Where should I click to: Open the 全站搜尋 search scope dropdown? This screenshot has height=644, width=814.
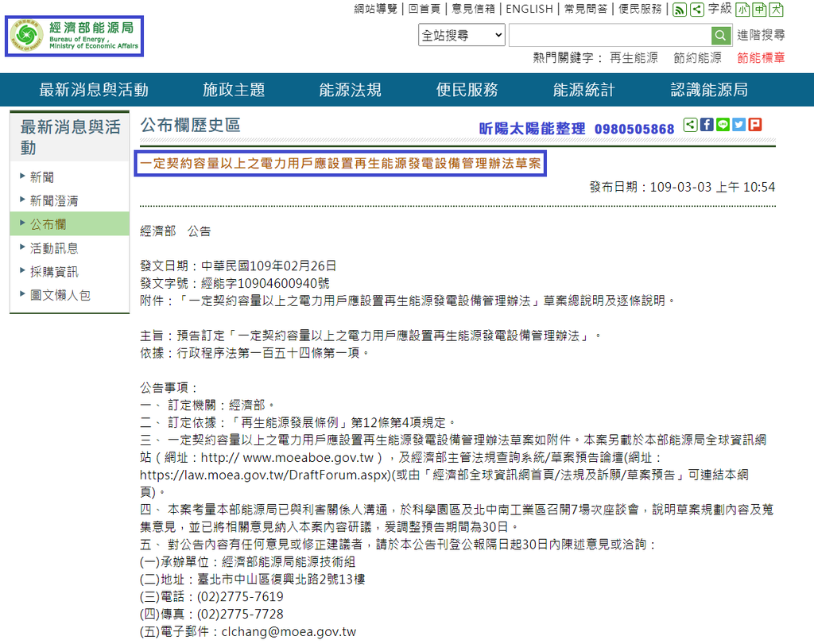tap(462, 35)
